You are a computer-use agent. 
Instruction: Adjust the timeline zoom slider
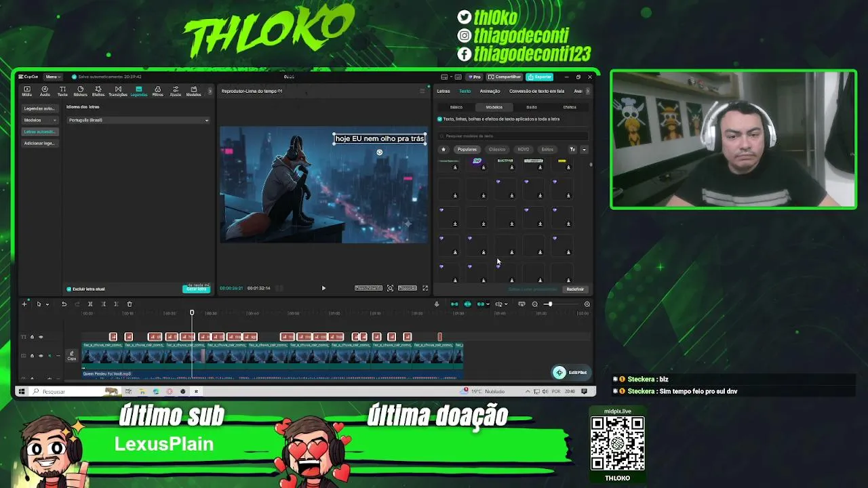549,304
